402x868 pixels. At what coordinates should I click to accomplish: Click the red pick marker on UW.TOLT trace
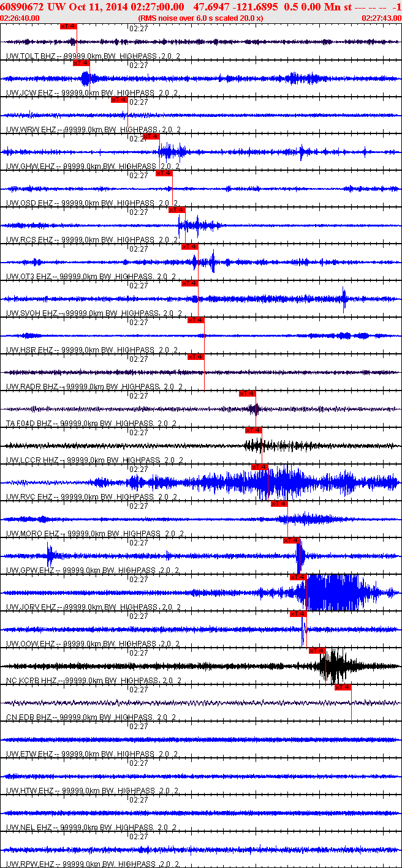point(69,27)
